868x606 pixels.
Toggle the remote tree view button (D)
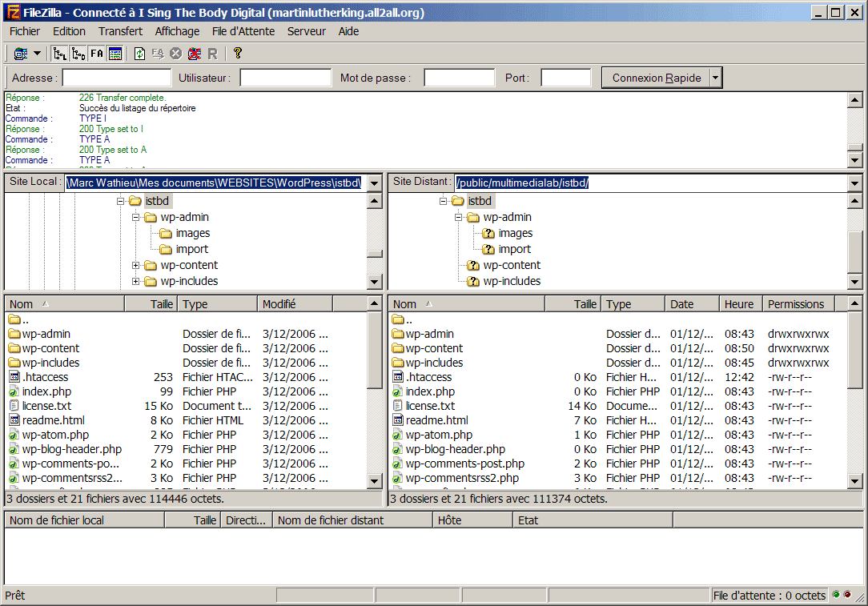[x=78, y=54]
